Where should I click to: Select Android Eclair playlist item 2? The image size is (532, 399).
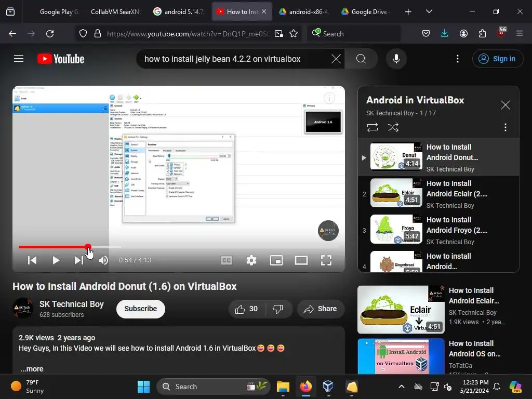pos(438,194)
